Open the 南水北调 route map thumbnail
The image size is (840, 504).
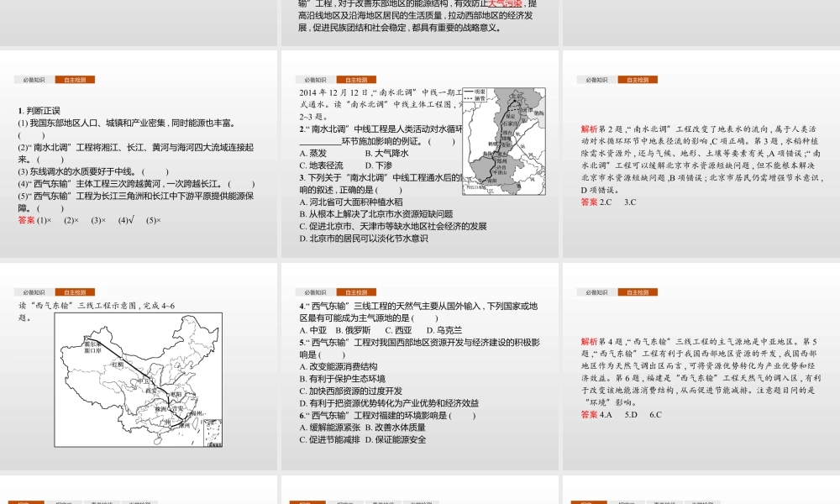point(511,134)
